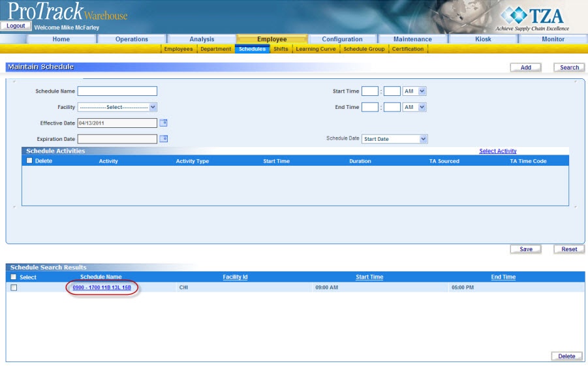
Task: Click the End Time minute field
Action: pos(392,107)
